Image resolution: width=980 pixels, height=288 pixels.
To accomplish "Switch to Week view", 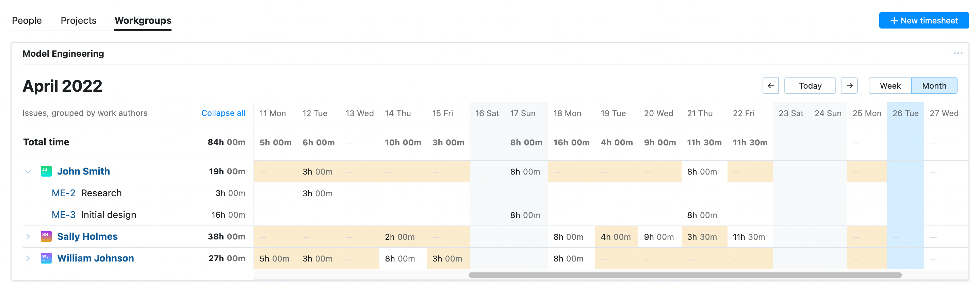I will (890, 86).
